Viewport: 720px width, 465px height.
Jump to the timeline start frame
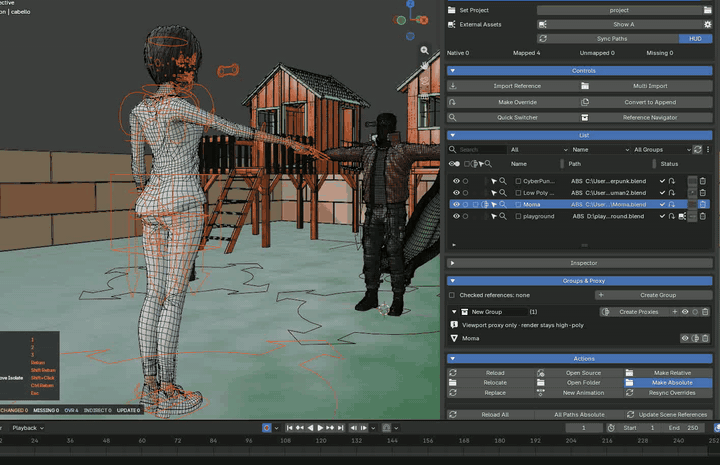pos(289,428)
